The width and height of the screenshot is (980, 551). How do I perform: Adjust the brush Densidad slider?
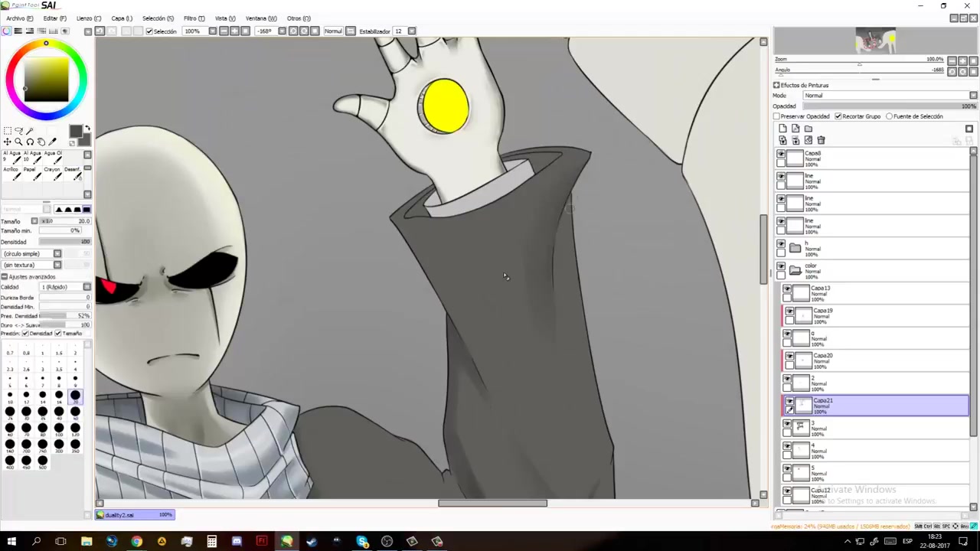[64, 242]
